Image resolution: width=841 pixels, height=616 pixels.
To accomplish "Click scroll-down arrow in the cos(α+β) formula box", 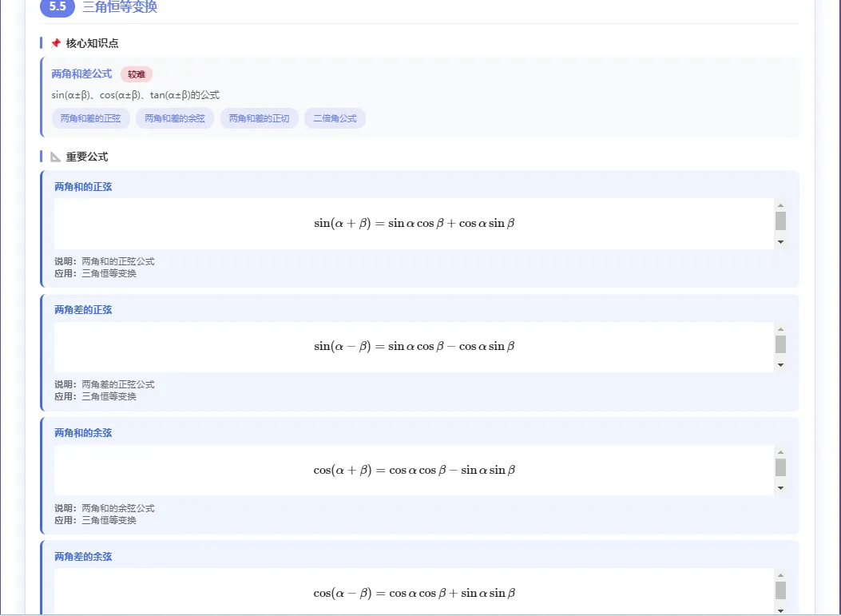I will [x=780, y=488].
